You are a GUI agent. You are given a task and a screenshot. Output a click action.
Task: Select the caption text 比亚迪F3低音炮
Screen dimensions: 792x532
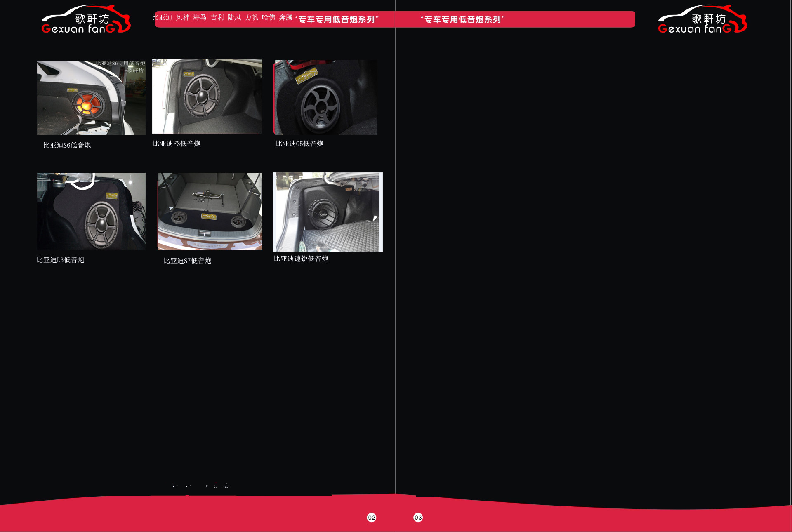[177, 144]
